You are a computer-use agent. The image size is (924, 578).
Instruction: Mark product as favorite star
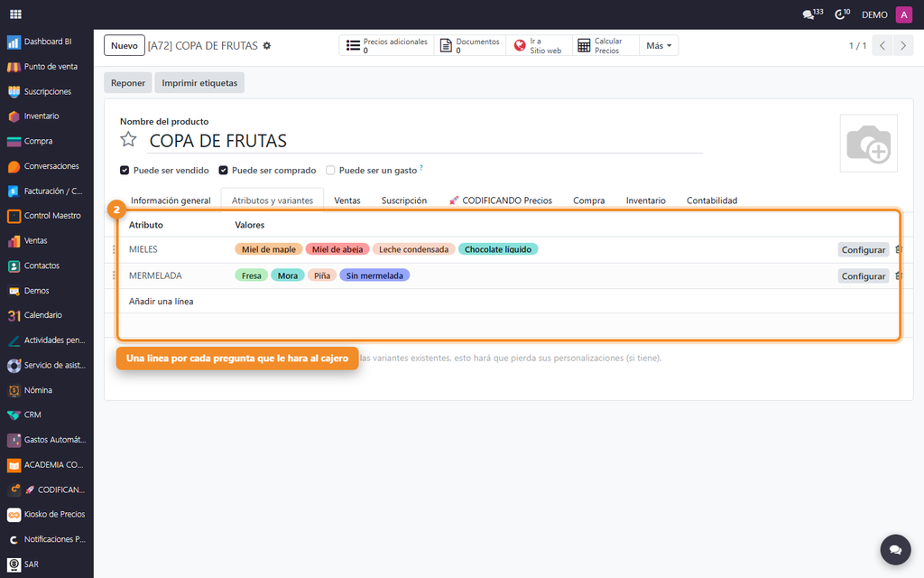coord(128,139)
